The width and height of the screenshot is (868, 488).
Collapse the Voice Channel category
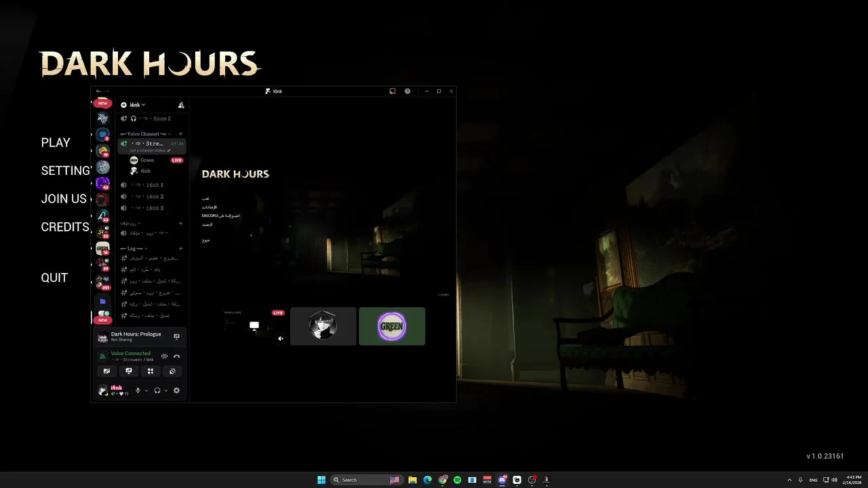[146, 134]
